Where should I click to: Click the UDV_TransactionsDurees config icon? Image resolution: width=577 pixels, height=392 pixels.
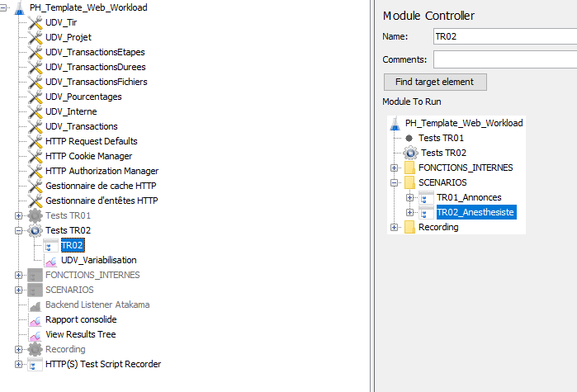point(35,68)
